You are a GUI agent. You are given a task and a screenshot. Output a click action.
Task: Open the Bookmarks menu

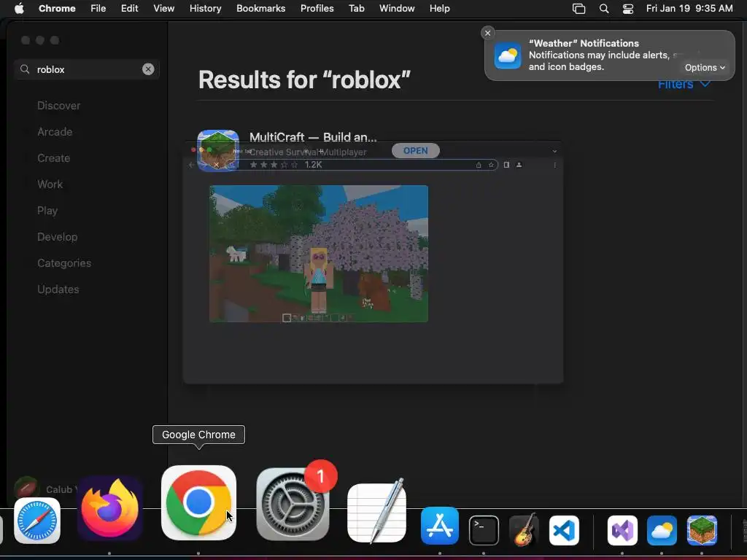click(260, 8)
